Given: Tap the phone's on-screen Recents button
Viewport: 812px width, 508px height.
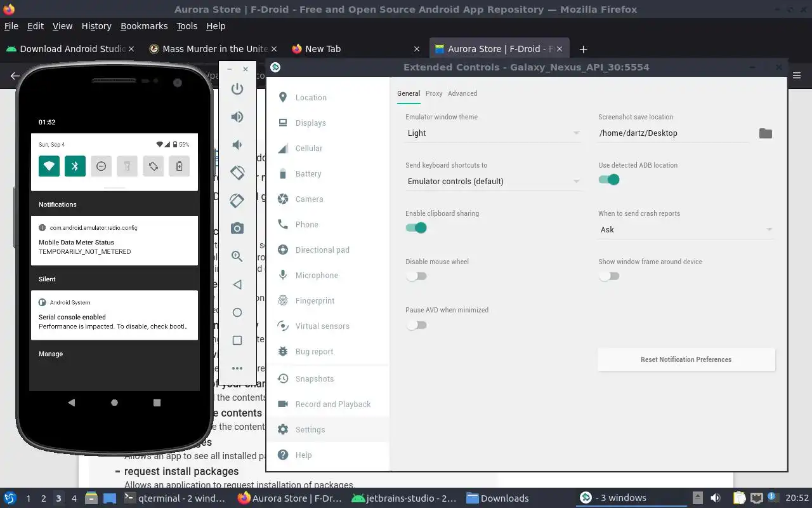Looking at the screenshot, I should pos(157,403).
